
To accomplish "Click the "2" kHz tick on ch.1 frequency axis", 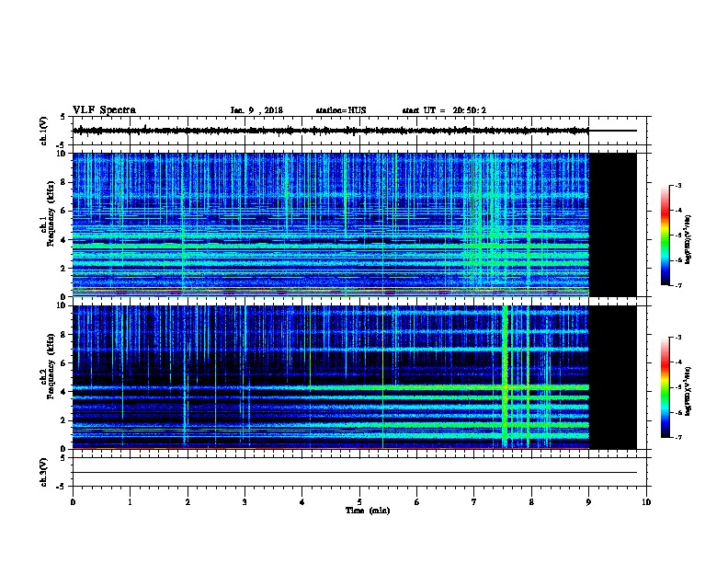I will 64,268.
